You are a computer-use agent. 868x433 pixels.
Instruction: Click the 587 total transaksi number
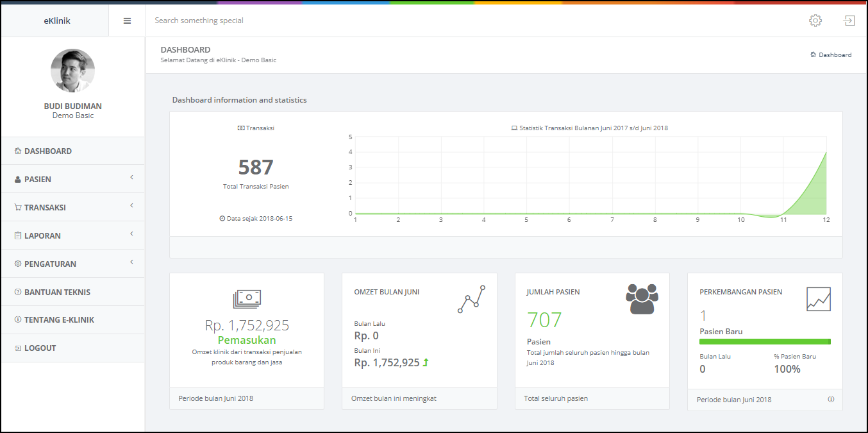pyautogui.click(x=256, y=167)
